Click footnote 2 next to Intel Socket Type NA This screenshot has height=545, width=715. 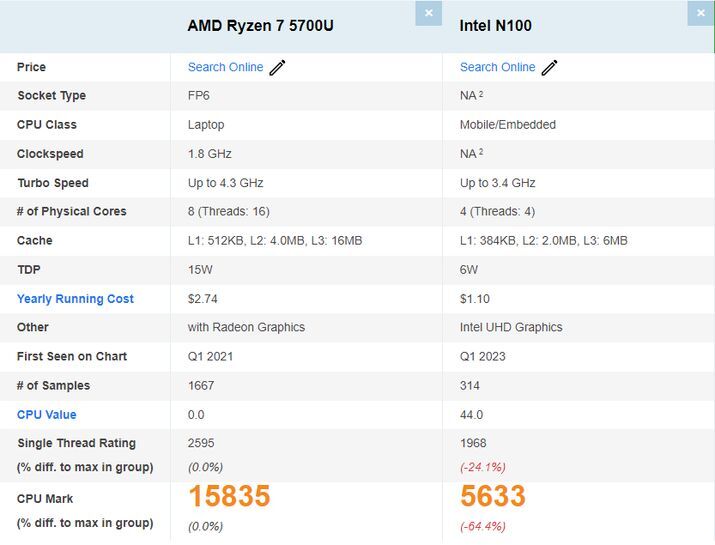pyautogui.click(x=481, y=94)
